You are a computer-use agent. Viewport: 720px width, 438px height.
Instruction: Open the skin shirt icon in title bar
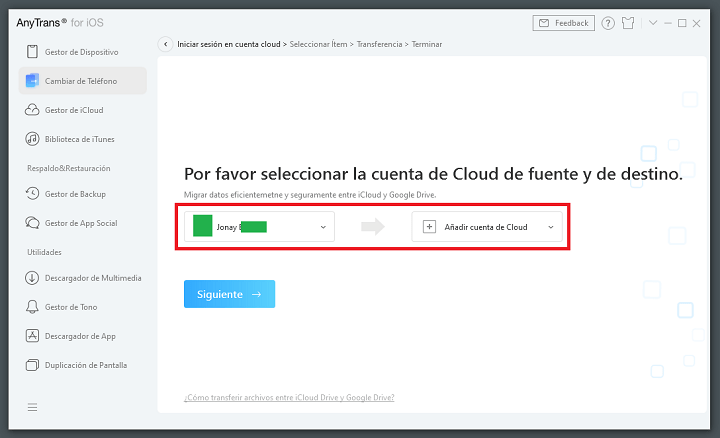click(x=628, y=23)
